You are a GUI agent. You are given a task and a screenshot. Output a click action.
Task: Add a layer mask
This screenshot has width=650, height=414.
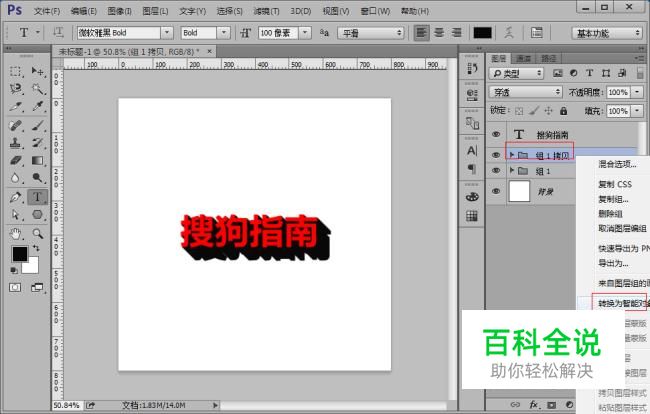[x=551, y=404]
